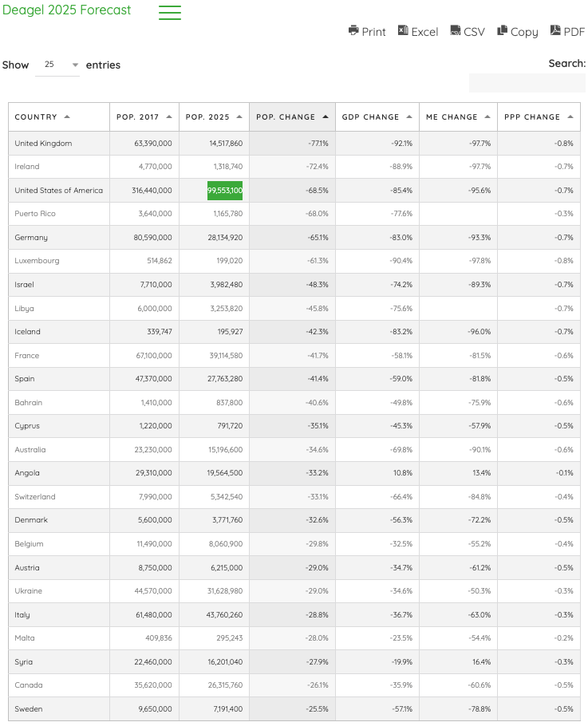Image resolution: width=588 pixels, height=726 pixels.
Task: Click the Copy icon
Action: pyautogui.click(x=503, y=31)
